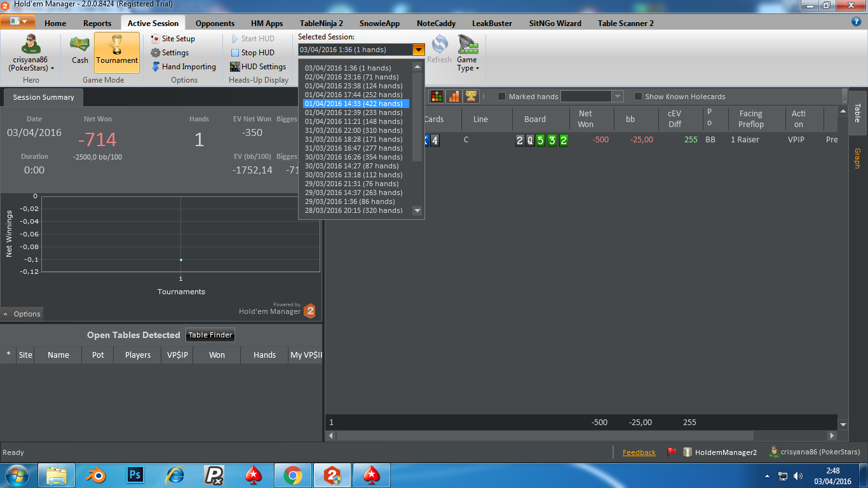Toggle the Marked hands checkbox
The width and height of the screenshot is (868, 488).
501,97
